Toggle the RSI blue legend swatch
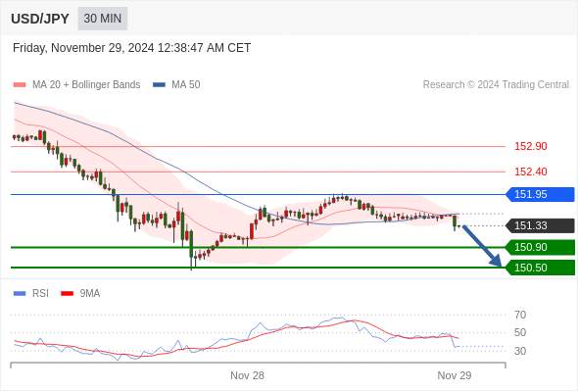Screen dimensions: 578x392 (20, 294)
